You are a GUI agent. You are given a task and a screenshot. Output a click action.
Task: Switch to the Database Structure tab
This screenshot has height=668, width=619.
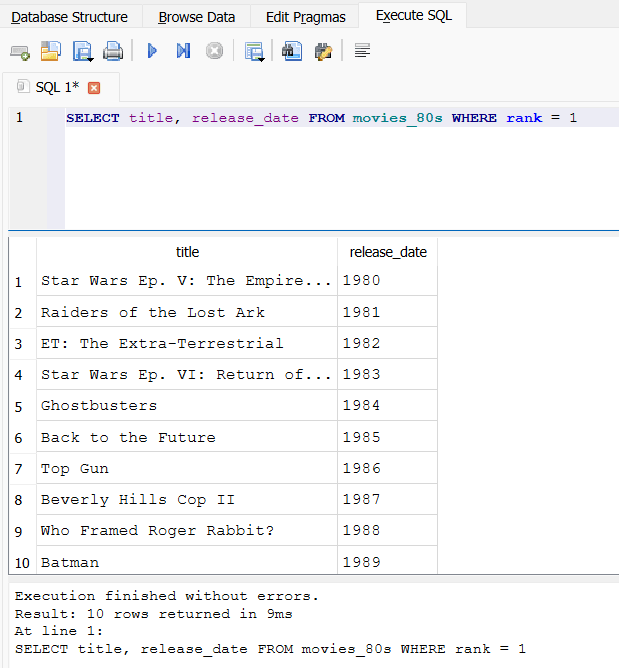70,17
